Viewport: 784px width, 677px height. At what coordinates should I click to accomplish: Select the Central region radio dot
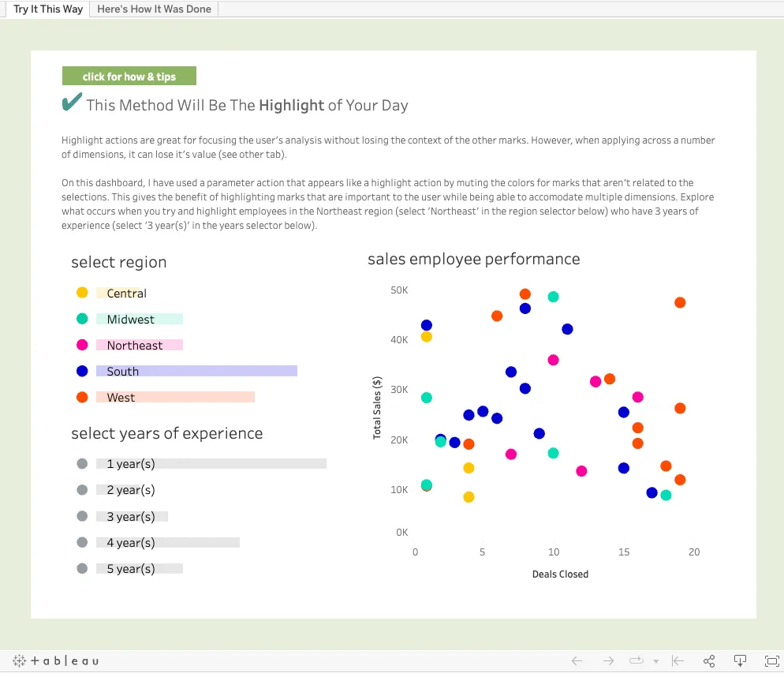pos(82,293)
